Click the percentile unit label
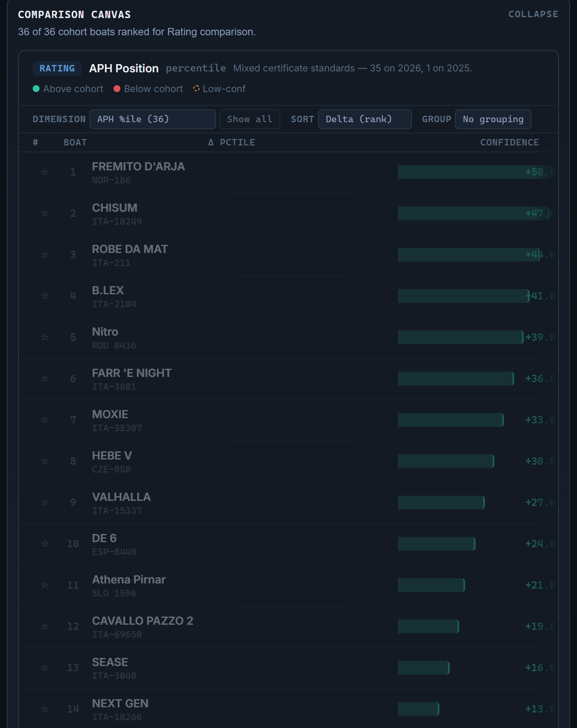The height and width of the screenshot is (728, 577). click(x=196, y=68)
